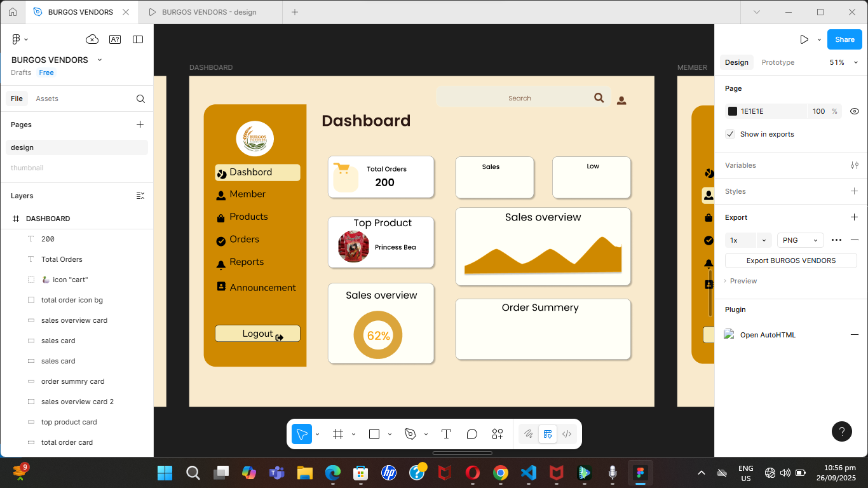This screenshot has width=868, height=488.
Task: Select the Pen tool
Action: coord(410,434)
